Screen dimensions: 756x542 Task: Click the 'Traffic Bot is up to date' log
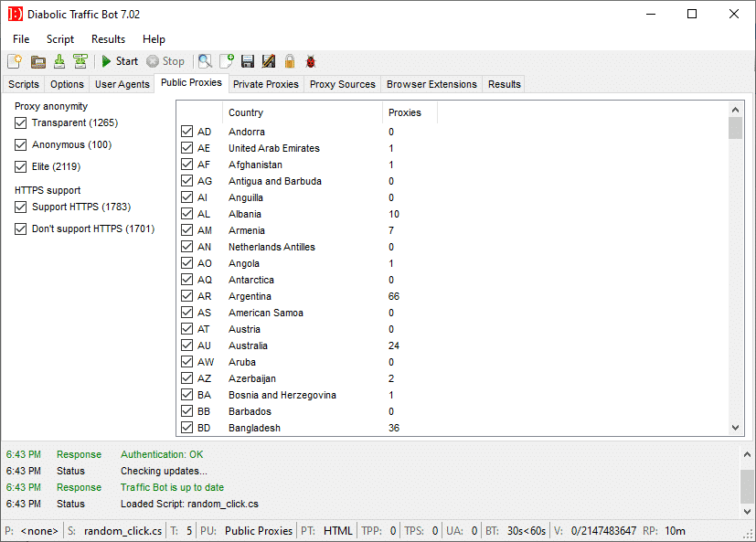(172, 487)
